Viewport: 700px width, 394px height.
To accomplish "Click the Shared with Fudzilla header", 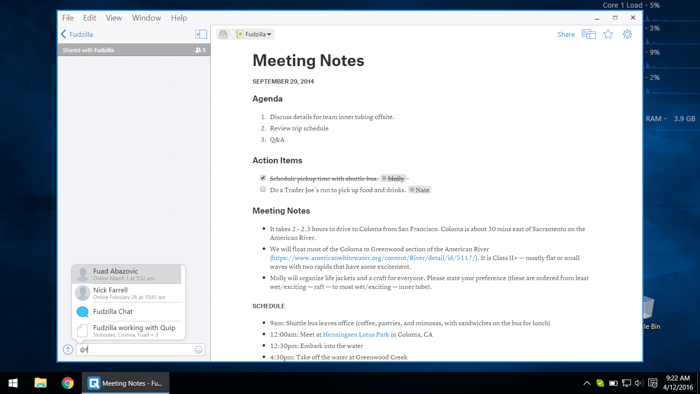I will click(x=134, y=50).
